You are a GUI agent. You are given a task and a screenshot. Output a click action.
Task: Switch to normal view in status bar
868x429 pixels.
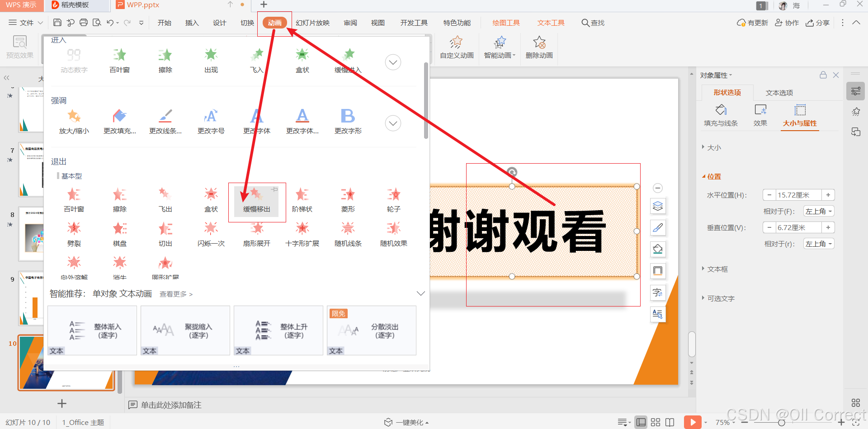click(641, 422)
